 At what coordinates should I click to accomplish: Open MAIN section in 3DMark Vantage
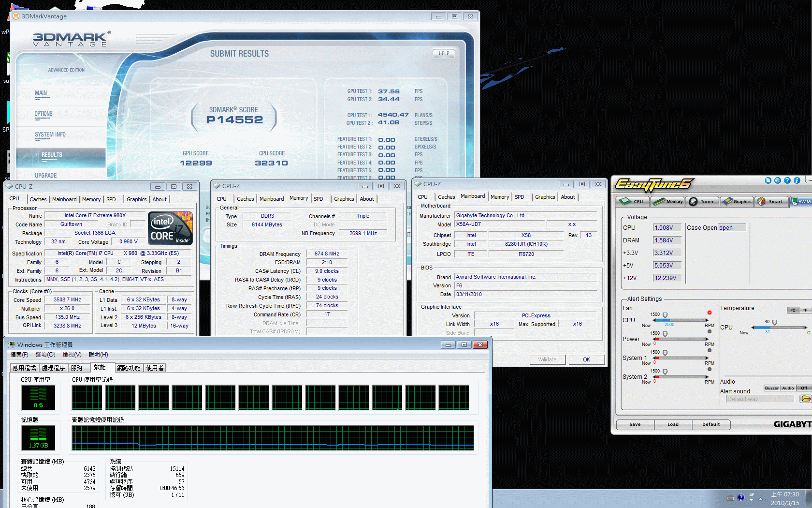pos(41,93)
